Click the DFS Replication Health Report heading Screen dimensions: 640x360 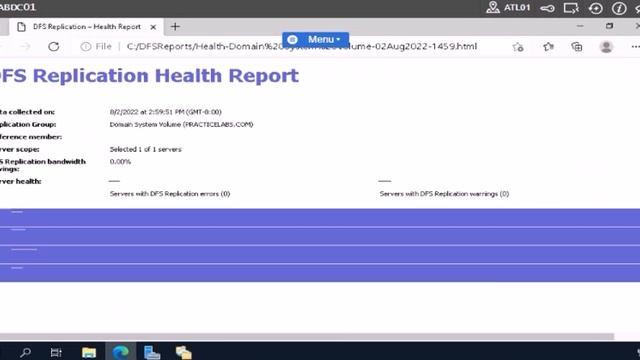tap(149, 76)
